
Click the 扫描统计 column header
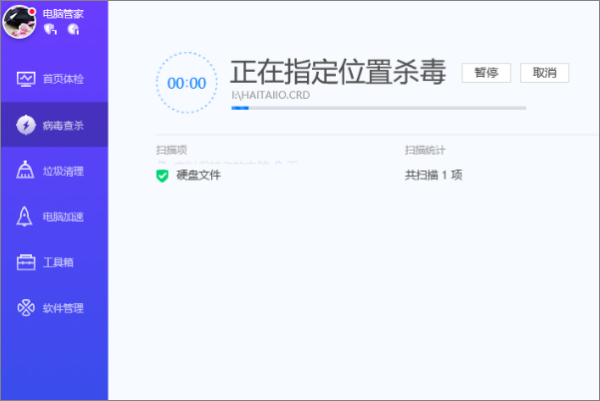(x=425, y=150)
